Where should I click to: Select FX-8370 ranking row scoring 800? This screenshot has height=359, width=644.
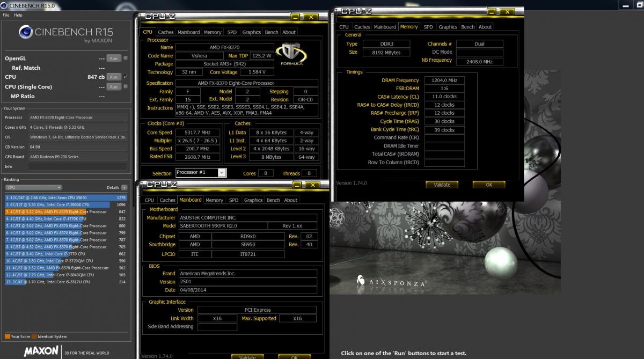(x=65, y=225)
